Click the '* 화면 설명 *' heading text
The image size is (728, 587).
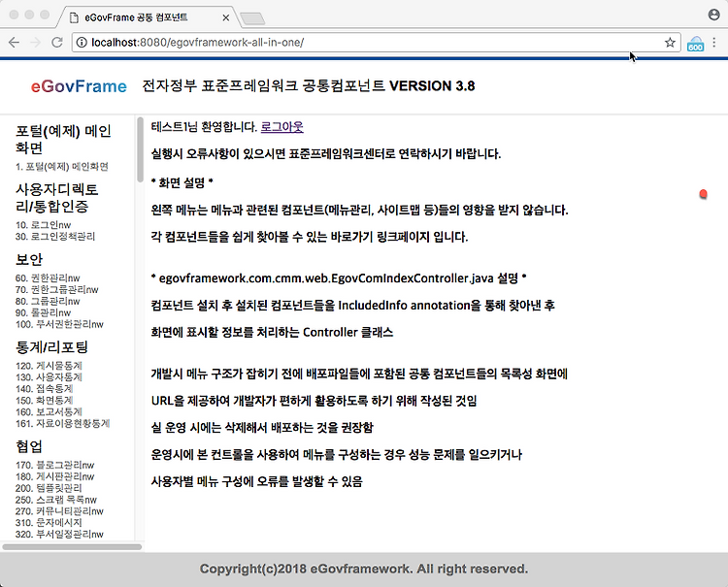pos(182,182)
